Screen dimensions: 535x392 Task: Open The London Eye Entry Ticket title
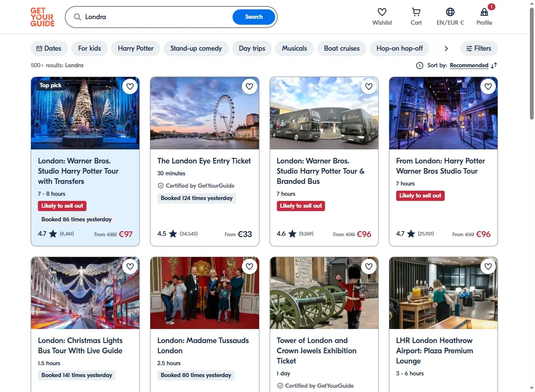point(204,161)
